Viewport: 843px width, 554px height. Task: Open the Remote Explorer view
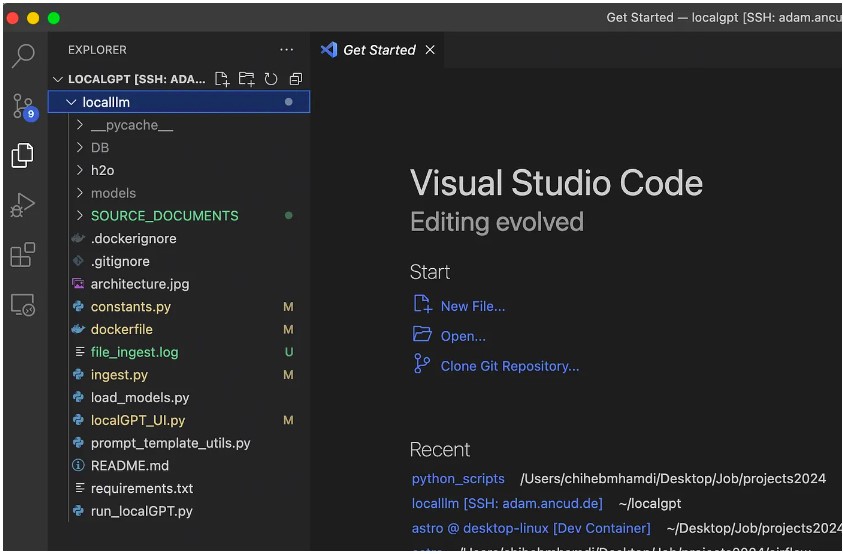(x=22, y=305)
